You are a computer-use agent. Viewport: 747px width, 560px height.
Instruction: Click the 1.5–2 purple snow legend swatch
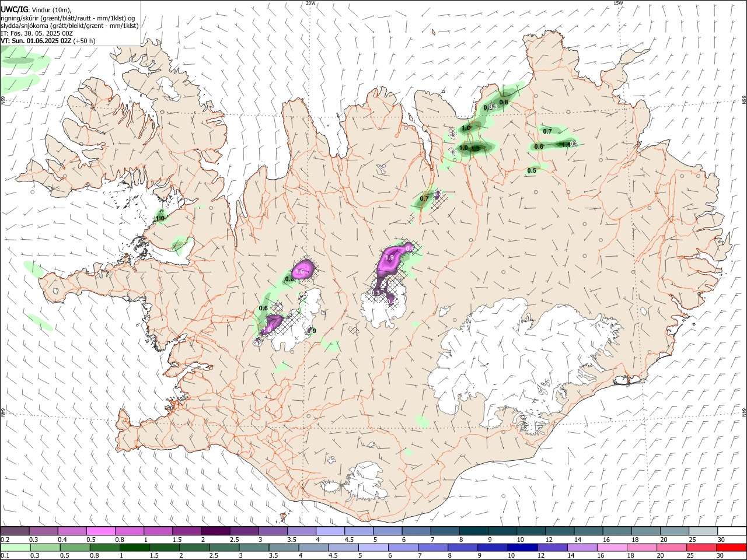pos(187,531)
